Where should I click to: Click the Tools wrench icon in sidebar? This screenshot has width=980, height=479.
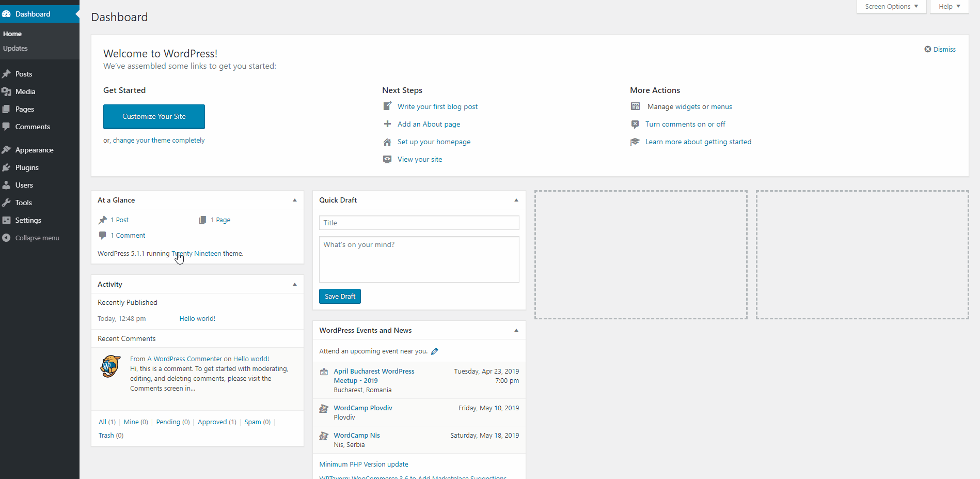[6, 203]
